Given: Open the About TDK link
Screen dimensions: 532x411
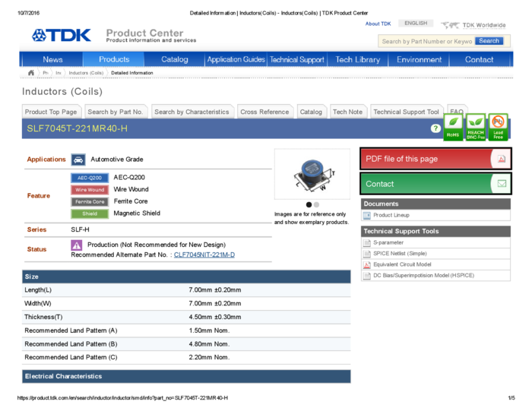Looking at the screenshot, I should tap(378, 24).
